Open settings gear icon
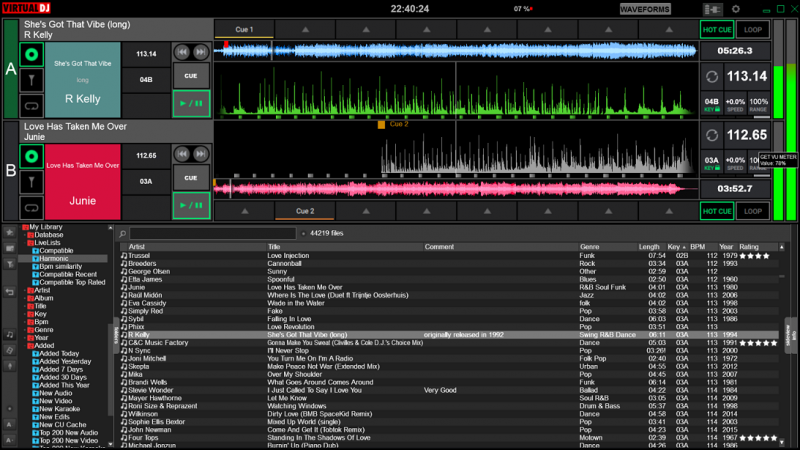Screen dimensions: 800x450 click(736, 9)
